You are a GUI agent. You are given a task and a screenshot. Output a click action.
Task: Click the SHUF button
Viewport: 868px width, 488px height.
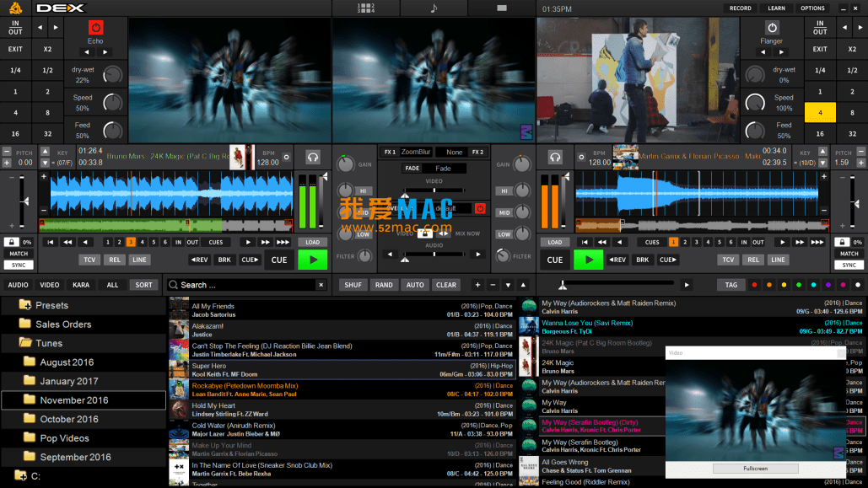pyautogui.click(x=353, y=285)
